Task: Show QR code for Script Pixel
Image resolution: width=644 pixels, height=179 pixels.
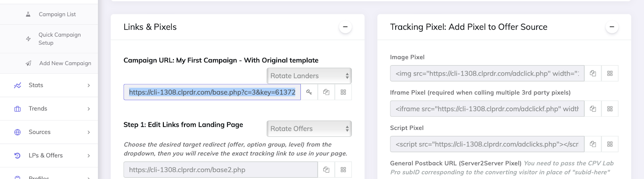Action: pos(610,144)
